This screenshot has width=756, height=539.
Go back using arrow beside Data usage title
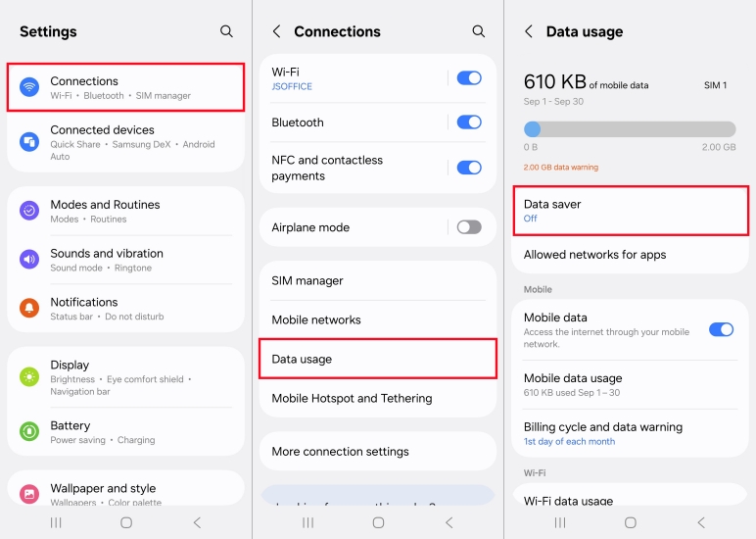529,31
